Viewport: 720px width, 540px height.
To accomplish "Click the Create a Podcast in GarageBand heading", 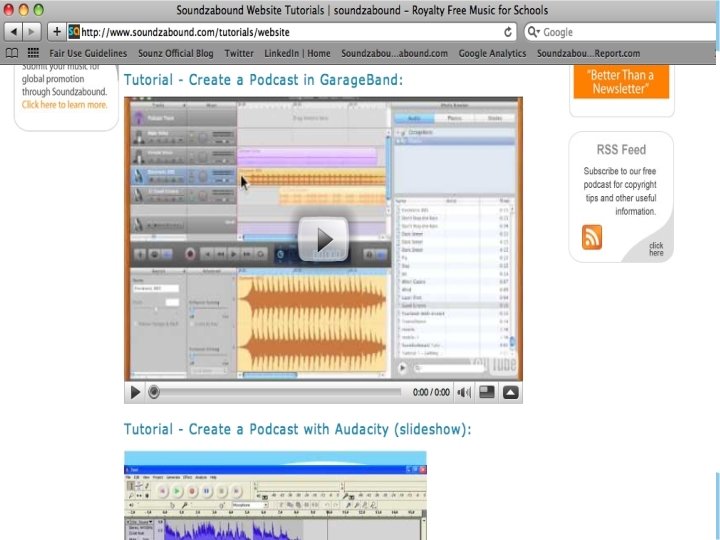I will tap(263, 80).
